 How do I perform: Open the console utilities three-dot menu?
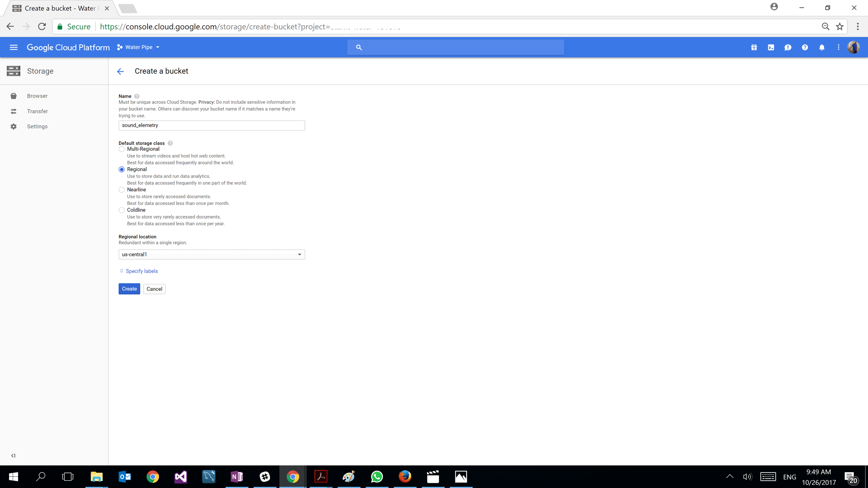[838, 47]
